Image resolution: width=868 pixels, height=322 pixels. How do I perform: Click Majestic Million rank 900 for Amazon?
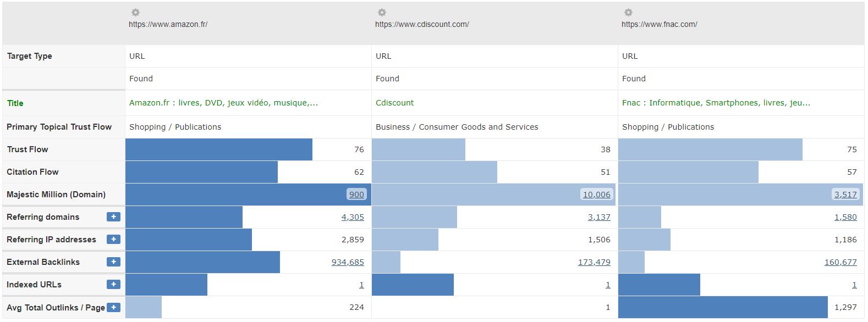[x=356, y=195]
